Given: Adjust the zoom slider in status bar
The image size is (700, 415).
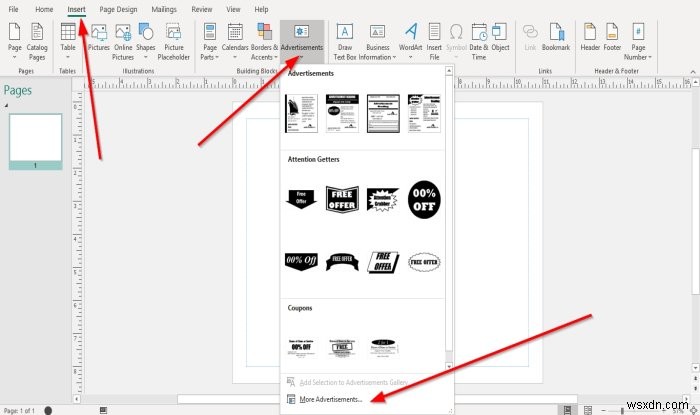Looking at the screenshot, I should tap(623, 411).
